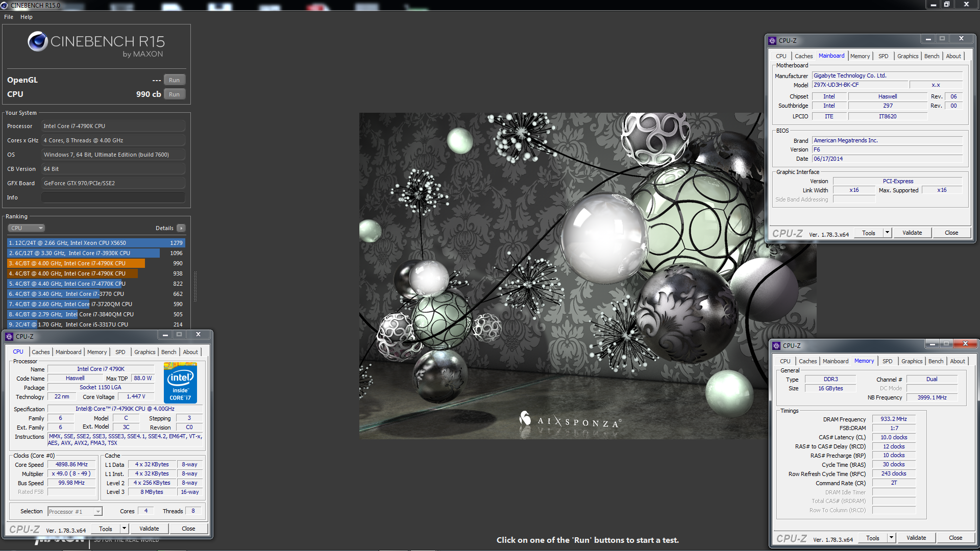Open SPD tab in bottom-right CPU-Z window
The height and width of the screenshot is (551, 980).
coord(888,361)
